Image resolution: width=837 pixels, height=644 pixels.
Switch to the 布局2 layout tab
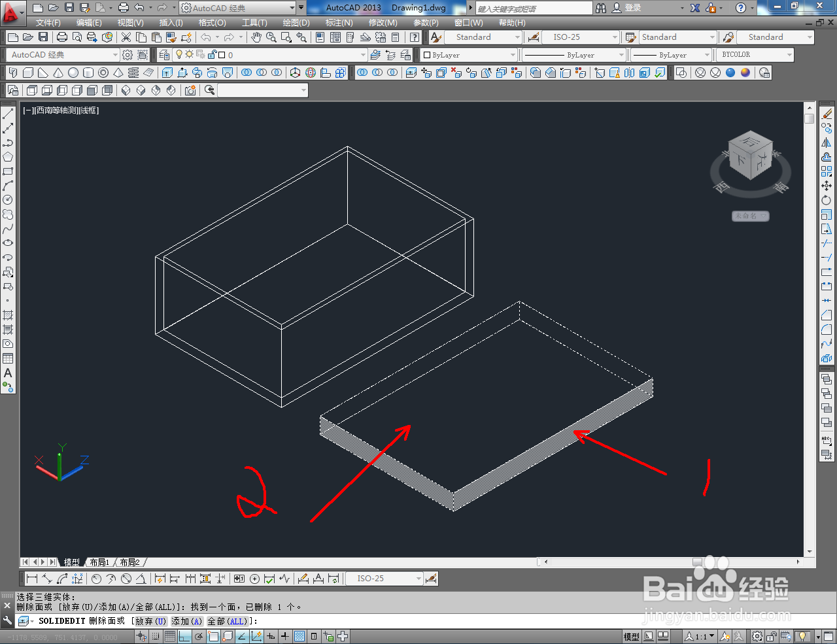(x=129, y=562)
